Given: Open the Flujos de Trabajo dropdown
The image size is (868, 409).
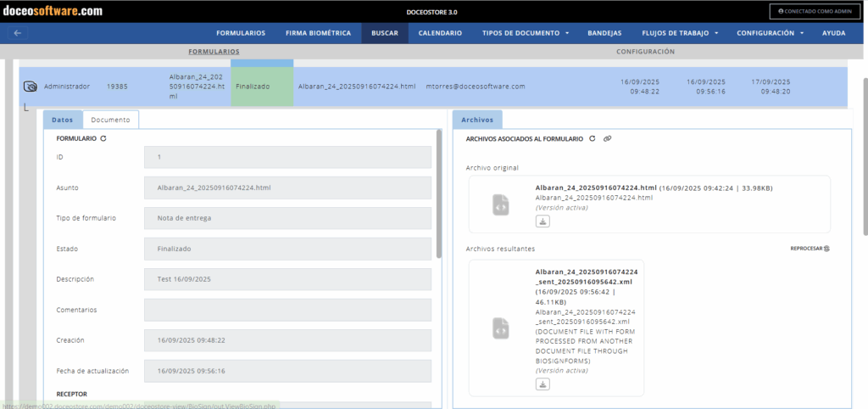Looking at the screenshot, I should click(681, 33).
